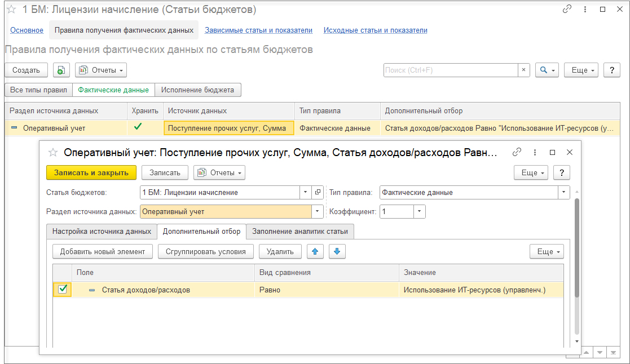Image resolution: width=630 pixels, height=364 pixels.
Task: Open the Заполнение аналитик статьи tab
Action: coord(300,232)
